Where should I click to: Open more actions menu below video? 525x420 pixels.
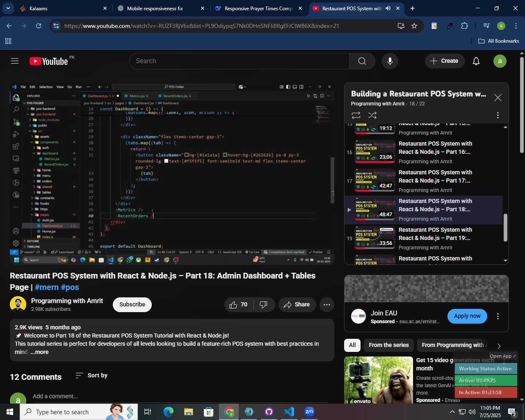327,305
